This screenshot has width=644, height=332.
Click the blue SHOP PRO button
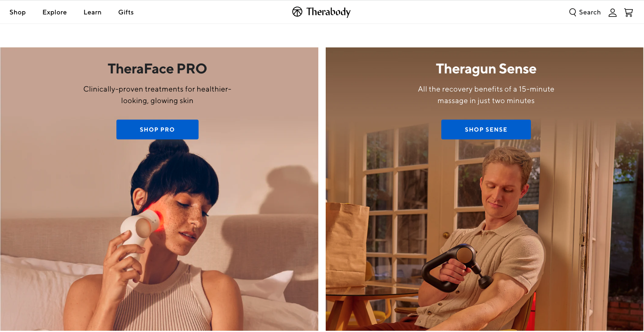click(157, 130)
